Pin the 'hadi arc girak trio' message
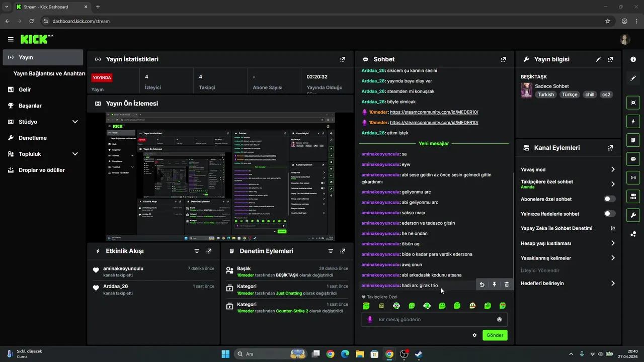 tap(494, 285)
